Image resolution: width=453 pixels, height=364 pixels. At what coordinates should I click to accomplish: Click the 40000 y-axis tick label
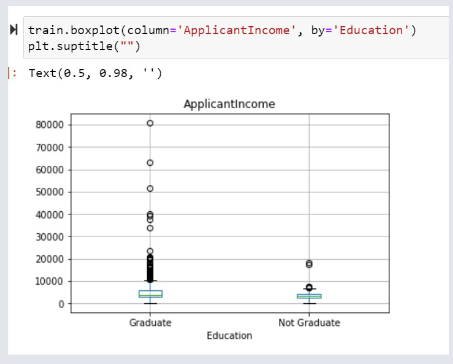click(x=50, y=215)
